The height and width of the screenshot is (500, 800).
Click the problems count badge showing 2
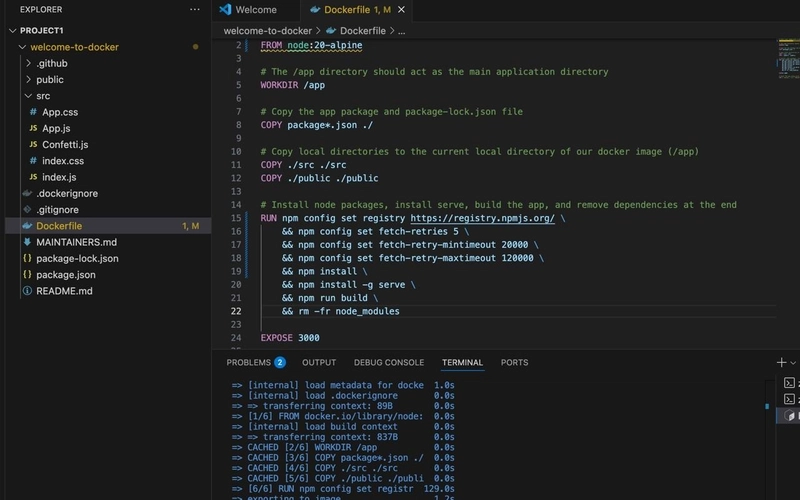tap(280, 363)
